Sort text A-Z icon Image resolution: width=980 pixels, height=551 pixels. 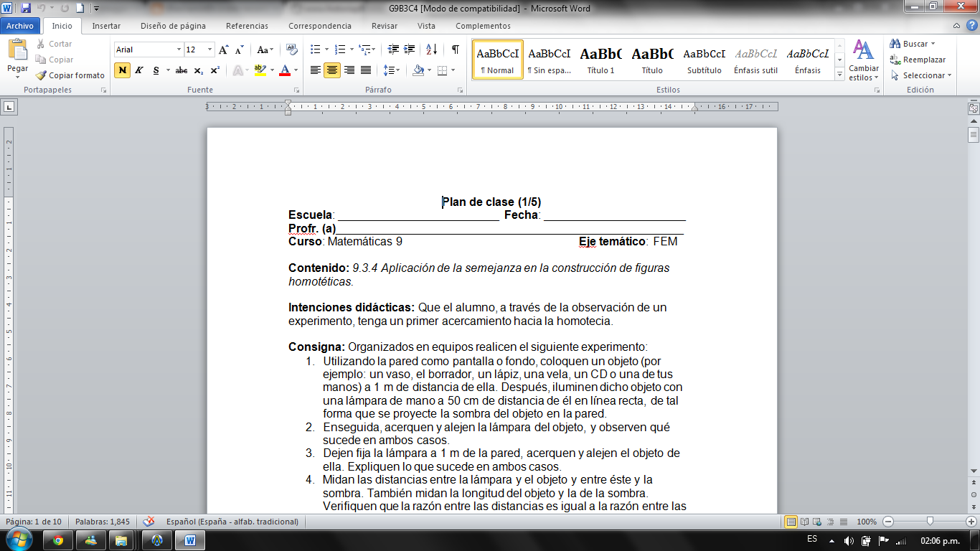[431, 50]
